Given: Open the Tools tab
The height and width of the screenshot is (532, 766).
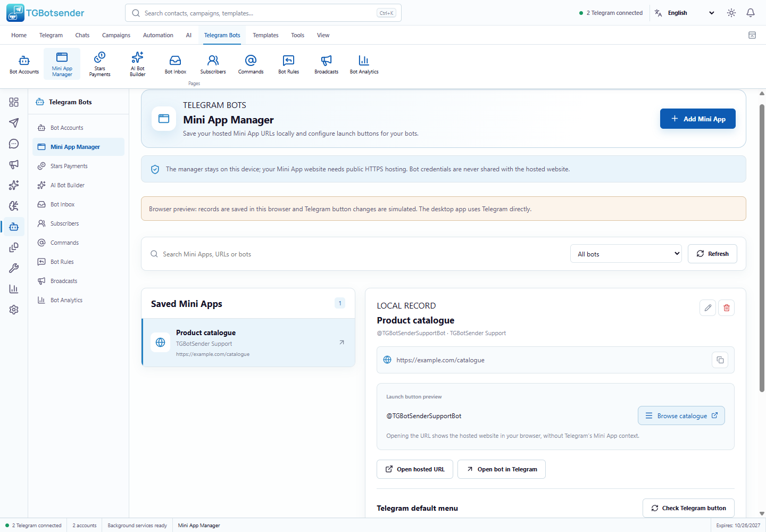Looking at the screenshot, I should (297, 35).
